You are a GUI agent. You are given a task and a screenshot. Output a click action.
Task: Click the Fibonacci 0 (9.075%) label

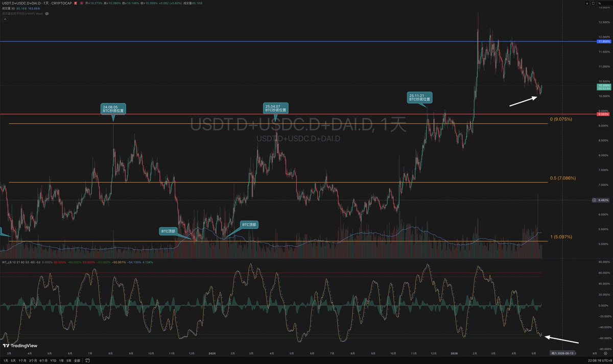(x=560, y=119)
